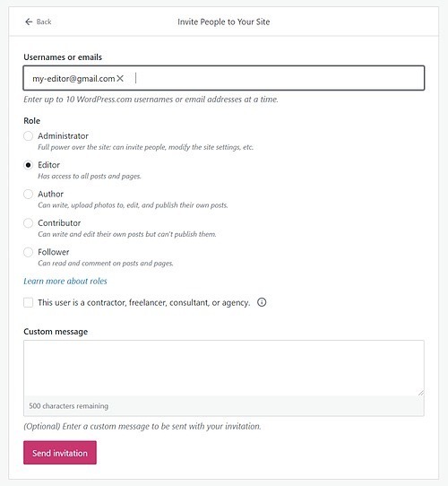Image resolution: width=448 pixels, height=486 pixels.
Task: Click the Administrator role label
Action: pyautogui.click(x=63, y=136)
